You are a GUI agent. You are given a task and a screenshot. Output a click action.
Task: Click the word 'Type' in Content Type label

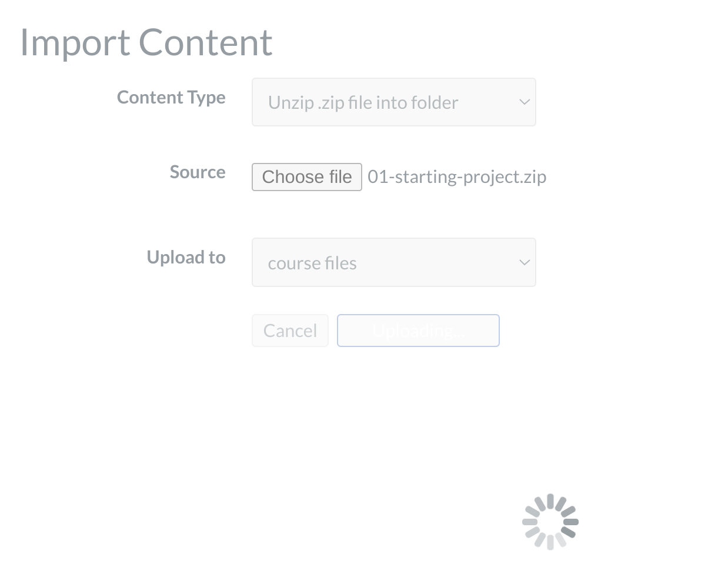click(x=206, y=98)
